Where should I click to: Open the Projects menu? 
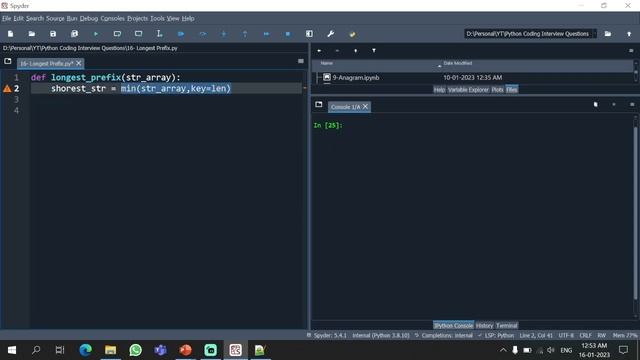click(x=138, y=18)
